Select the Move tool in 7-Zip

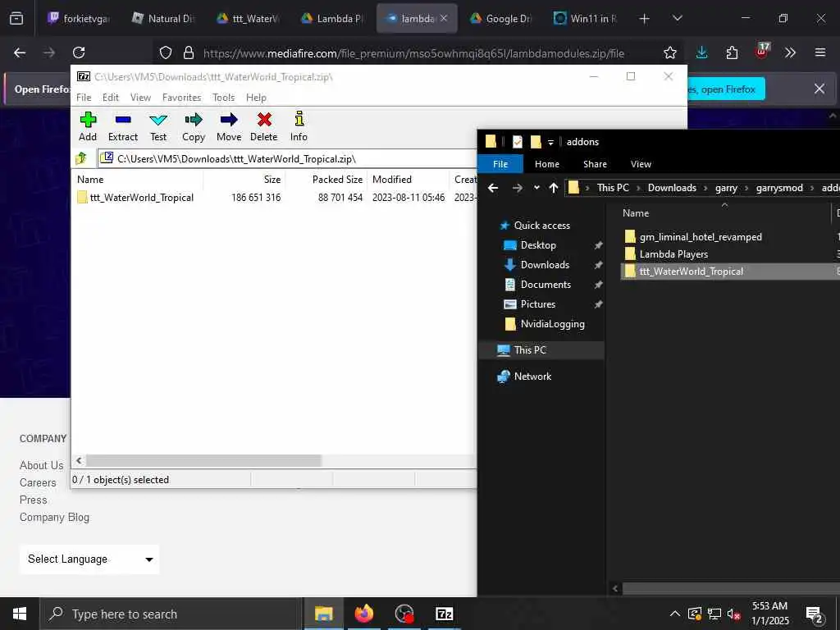(229, 126)
